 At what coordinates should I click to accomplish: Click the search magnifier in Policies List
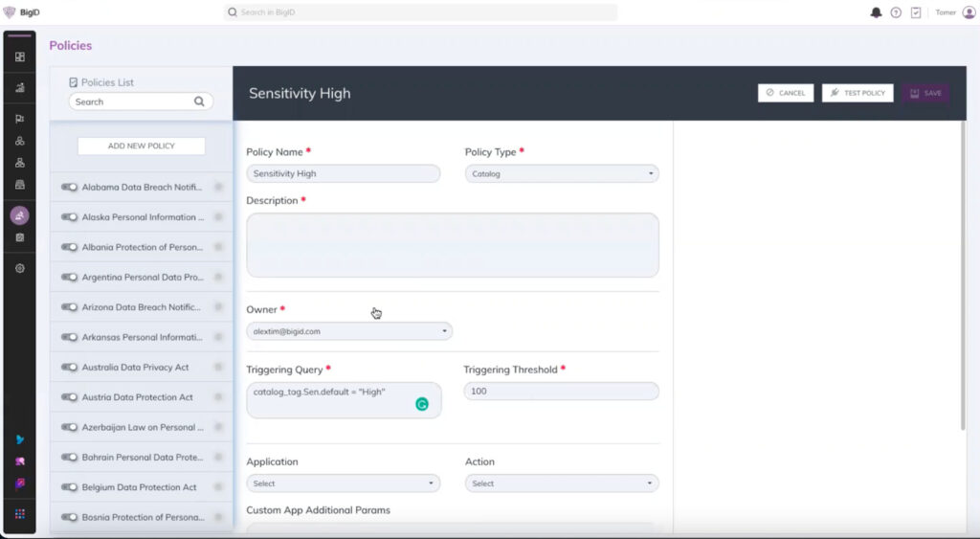pyautogui.click(x=199, y=101)
